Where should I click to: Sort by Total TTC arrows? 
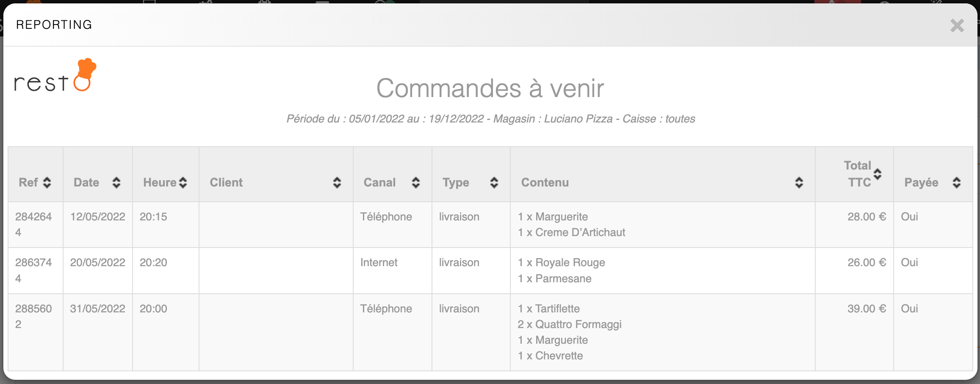point(878,174)
